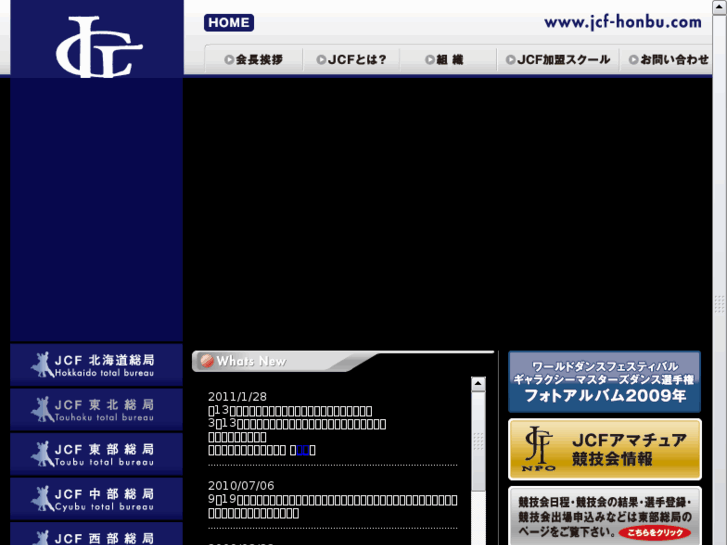The width and height of the screenshot is (727, 545).
Task: Click the arrow icon beside 組織
Action: [430, 60]
